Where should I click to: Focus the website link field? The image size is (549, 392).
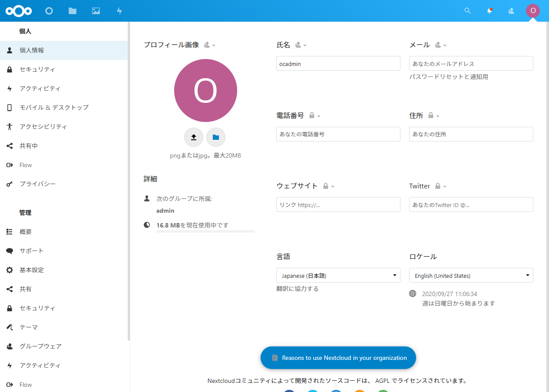[x=338, y=204]
